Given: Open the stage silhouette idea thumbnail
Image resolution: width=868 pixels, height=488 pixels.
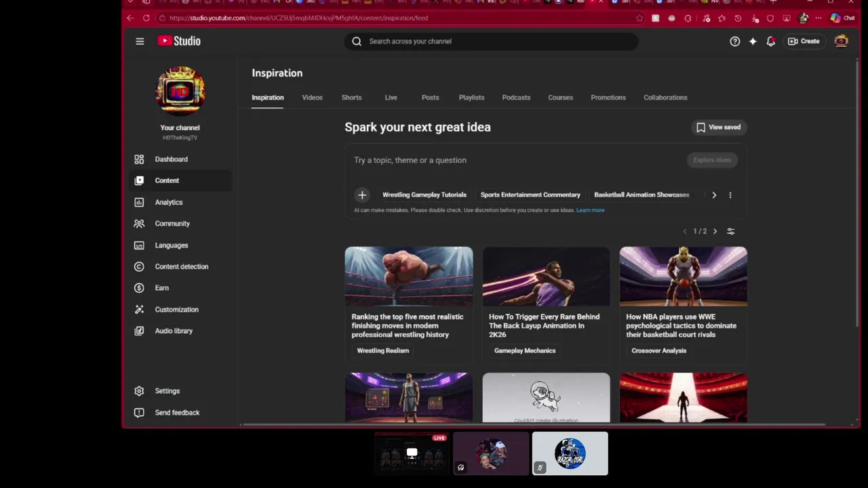Looking at the screenshot, I should [684, 398].
